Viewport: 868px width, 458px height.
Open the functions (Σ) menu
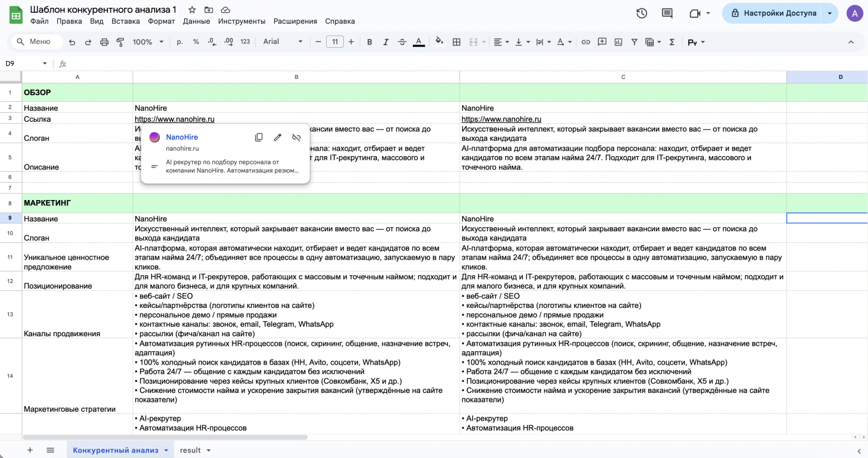[x=672, y=42]
